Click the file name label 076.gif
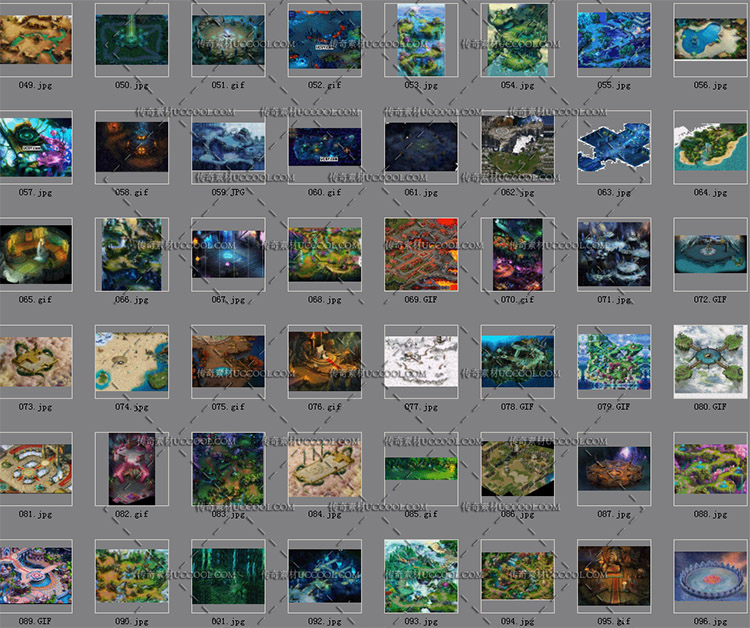 325,407
